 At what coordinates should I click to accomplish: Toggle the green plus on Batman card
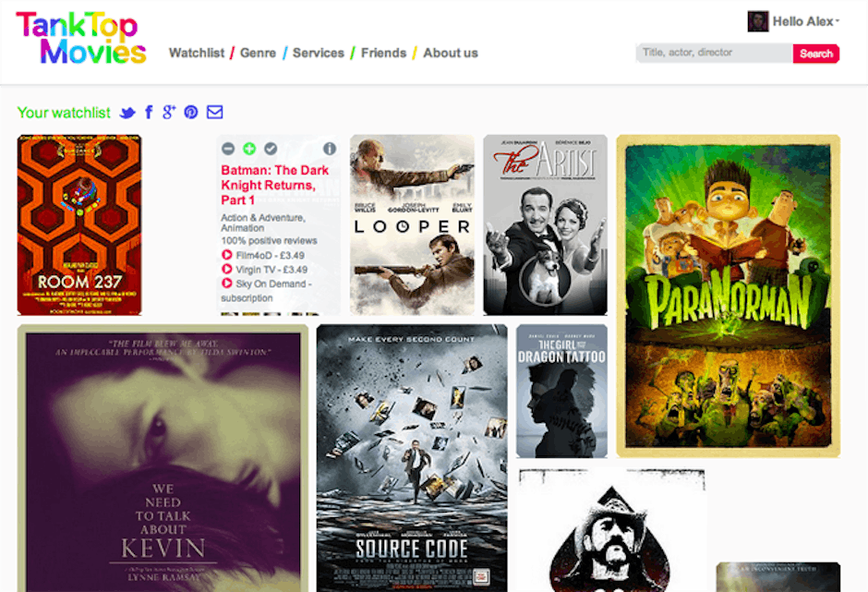249,149
